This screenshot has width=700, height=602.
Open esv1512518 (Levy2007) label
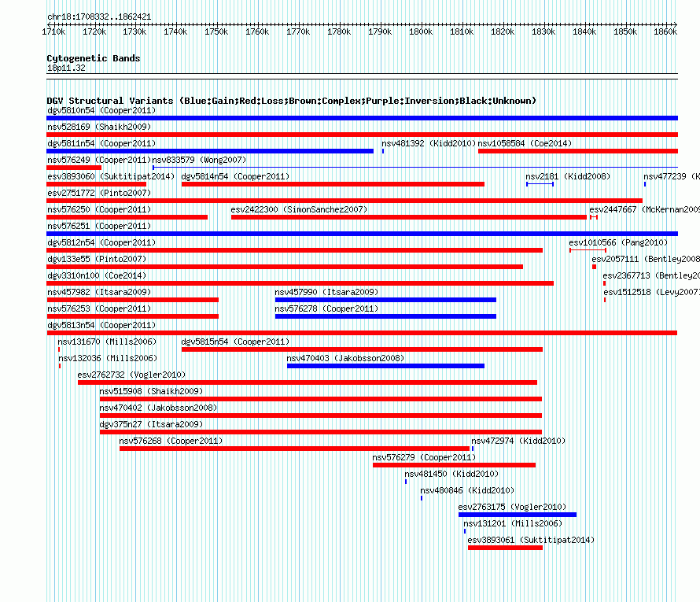tap(651, 292)
